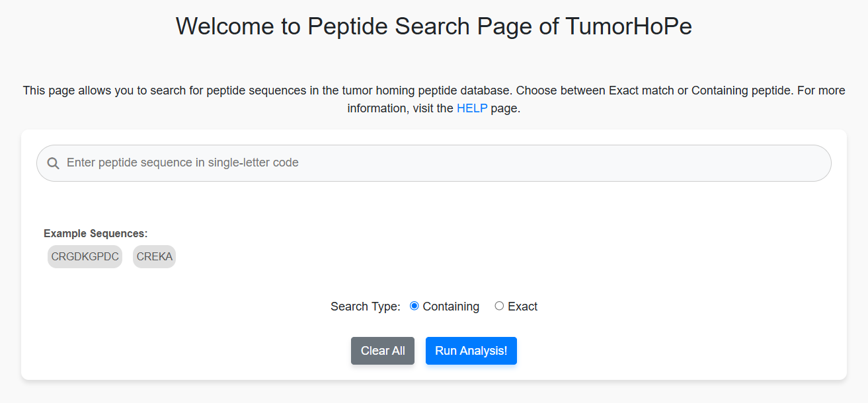Run the peptide analysis
Viewport: 868px width, 403px height.
[x=471, y=351]
